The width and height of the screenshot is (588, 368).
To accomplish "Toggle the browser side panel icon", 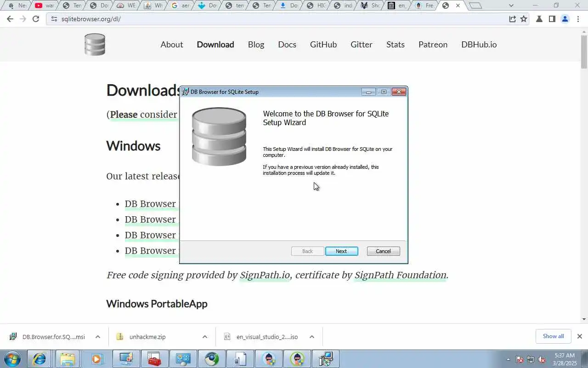I will pos(552,19).
